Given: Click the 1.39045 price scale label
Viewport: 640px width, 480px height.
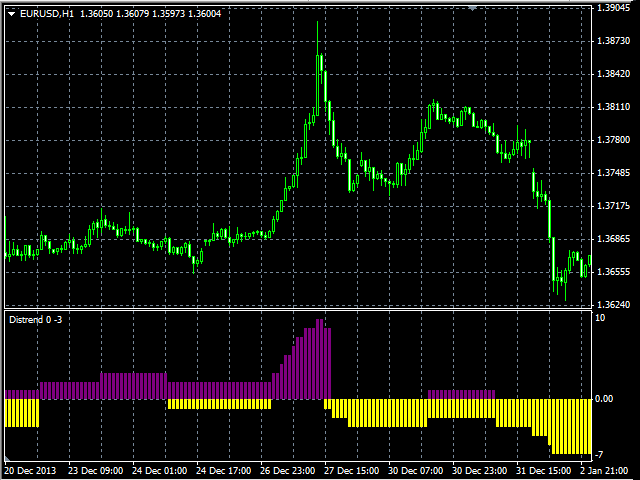Looking at the screenshot, I should pyautogui.click(x=613, y=8).
